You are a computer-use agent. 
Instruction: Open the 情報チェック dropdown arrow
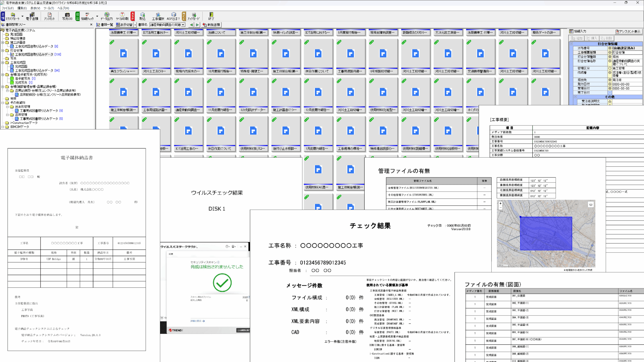[x=97, y=16]
